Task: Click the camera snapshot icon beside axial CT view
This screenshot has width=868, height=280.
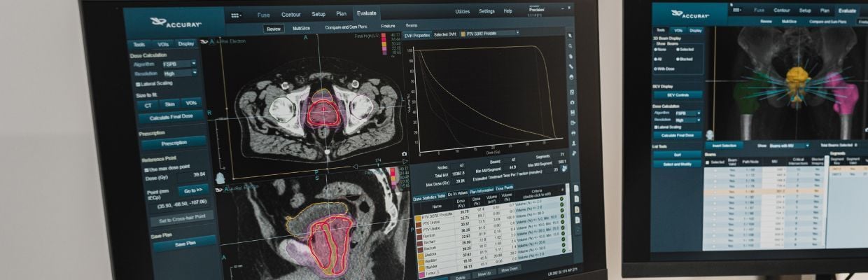Action: [x=404, y=153]
